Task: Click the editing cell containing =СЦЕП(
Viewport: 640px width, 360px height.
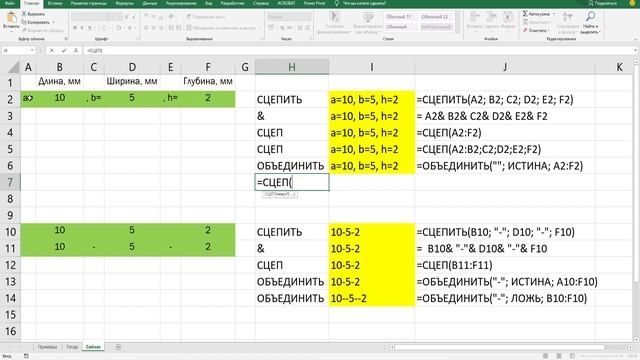Action: pos(292,182)
